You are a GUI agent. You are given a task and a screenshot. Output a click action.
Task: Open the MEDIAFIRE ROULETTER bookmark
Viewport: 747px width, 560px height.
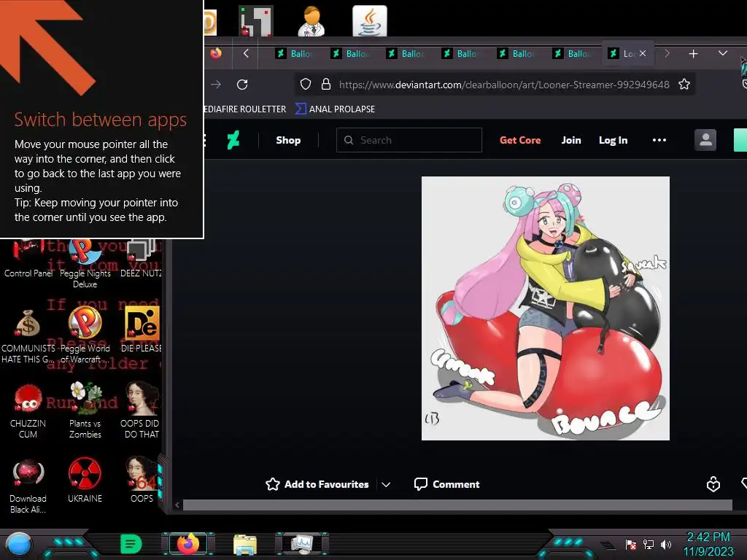coord(245,109)
